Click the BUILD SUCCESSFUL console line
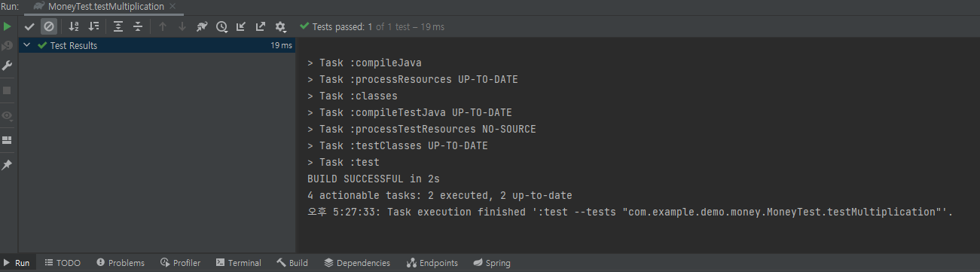 pos(374,179)
